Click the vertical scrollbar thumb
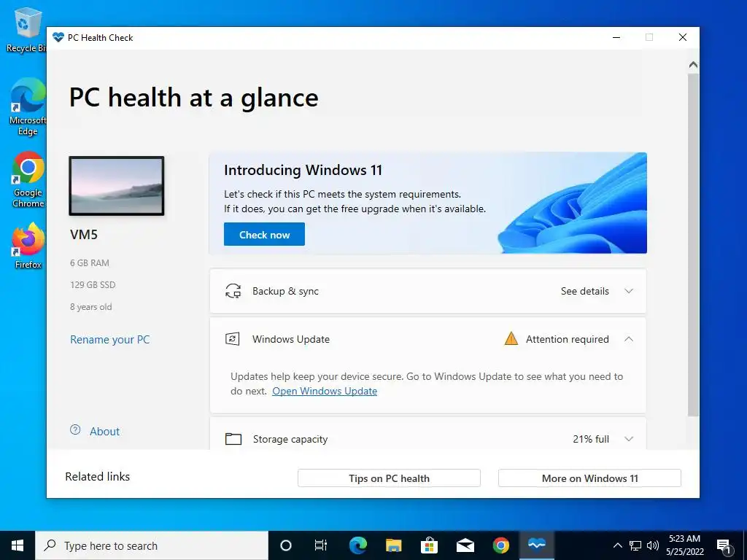 coord(693,245)
